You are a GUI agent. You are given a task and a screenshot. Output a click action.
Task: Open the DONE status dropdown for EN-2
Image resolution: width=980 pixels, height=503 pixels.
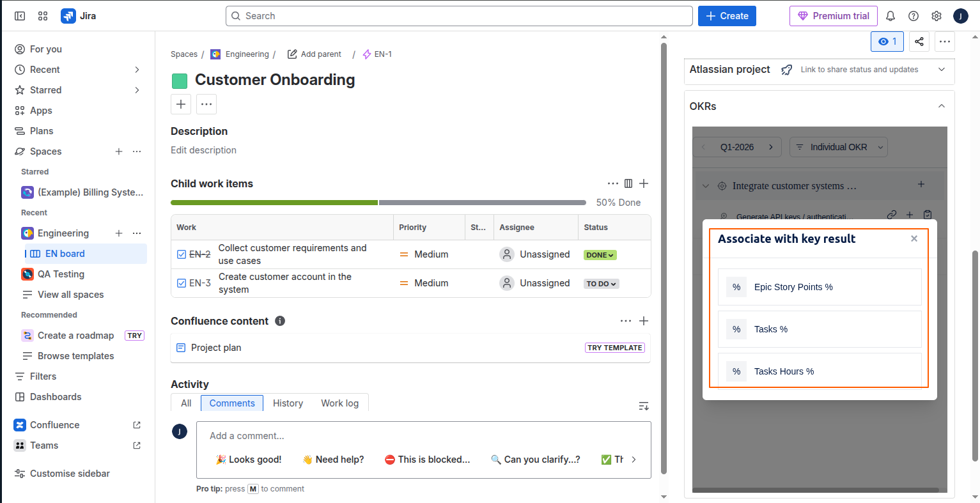click(600, 255)
